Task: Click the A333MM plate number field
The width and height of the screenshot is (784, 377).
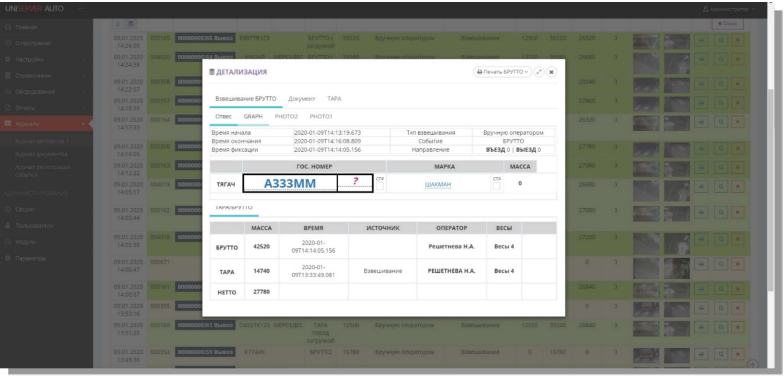Action: coord(290,184)
